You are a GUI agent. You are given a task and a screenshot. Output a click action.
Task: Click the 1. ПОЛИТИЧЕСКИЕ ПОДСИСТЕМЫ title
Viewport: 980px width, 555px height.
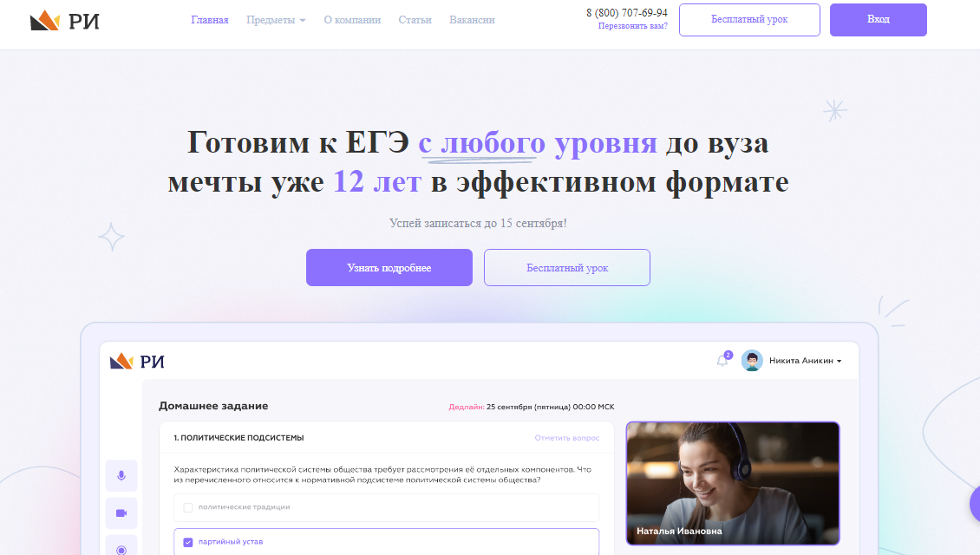238,438
